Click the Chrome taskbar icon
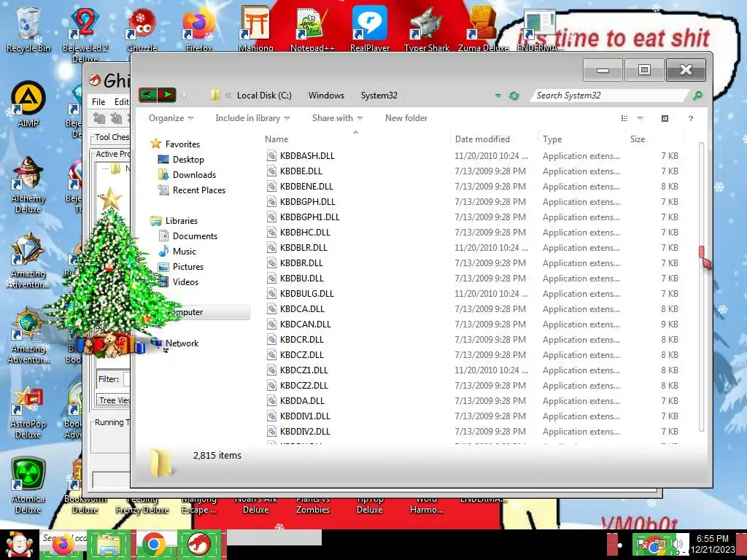 153,545
